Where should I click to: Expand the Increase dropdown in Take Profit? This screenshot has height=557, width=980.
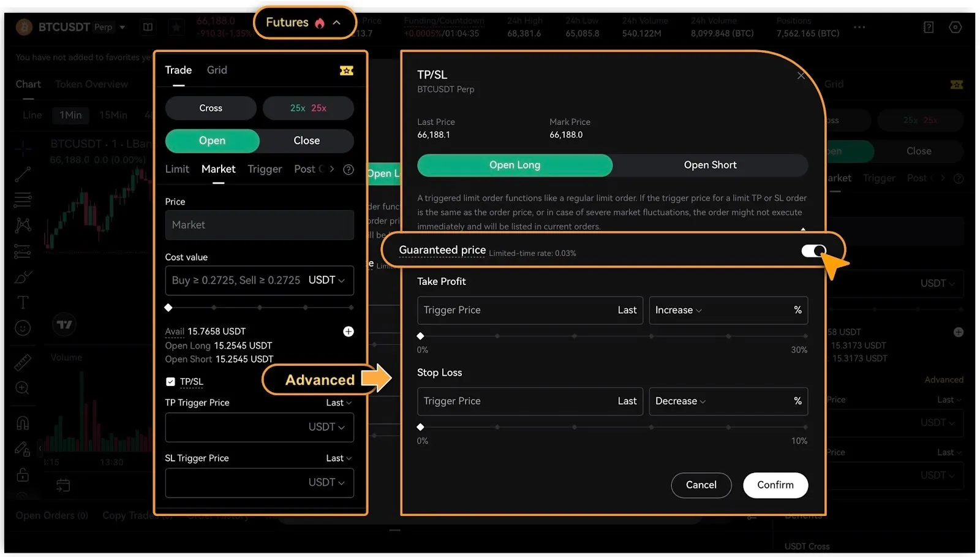(x=678, y=311)
